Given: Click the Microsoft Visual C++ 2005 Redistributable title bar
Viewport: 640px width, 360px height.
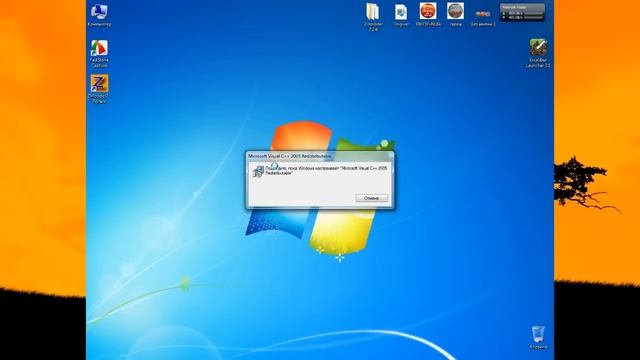Looking at the screenshot, I should [x=320, y=156].
